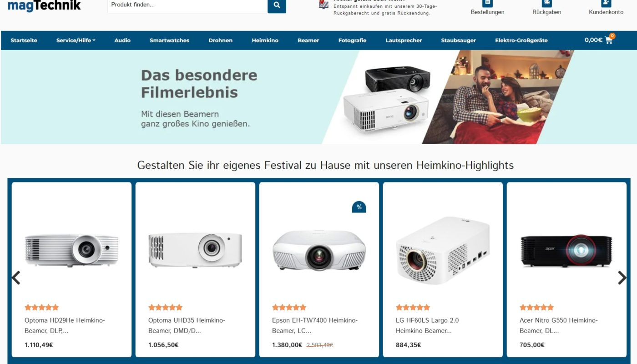Click the Bestellungen orders icon
The width and height of the screenshot is (637, 364).
(487, 3)
